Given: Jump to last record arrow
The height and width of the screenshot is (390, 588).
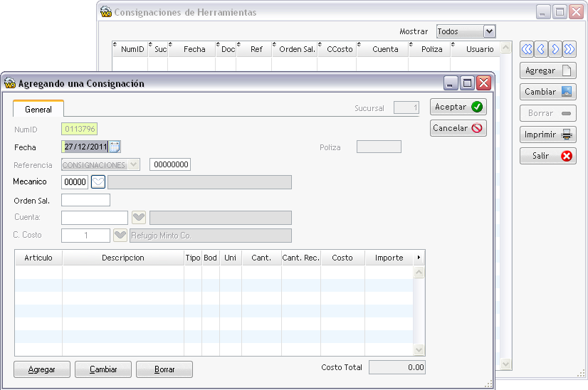Looking at the screenshot, I should (569, 49).
